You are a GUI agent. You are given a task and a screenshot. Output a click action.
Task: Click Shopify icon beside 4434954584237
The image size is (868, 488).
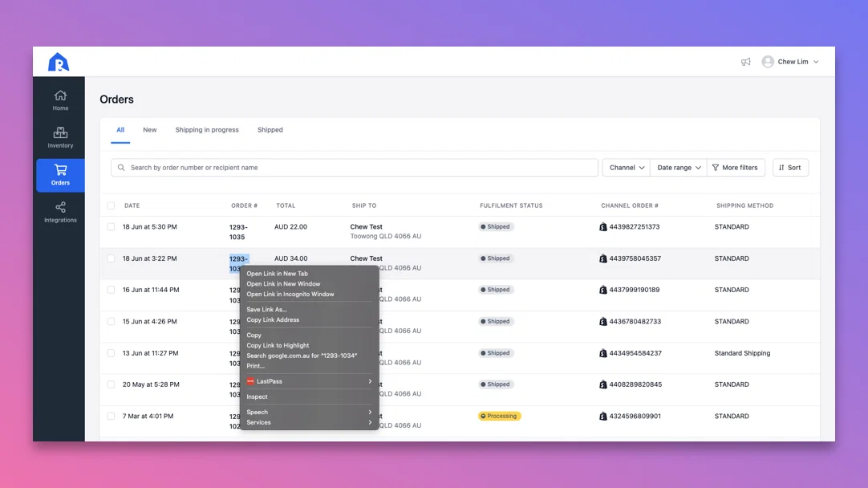coord(602,353)
